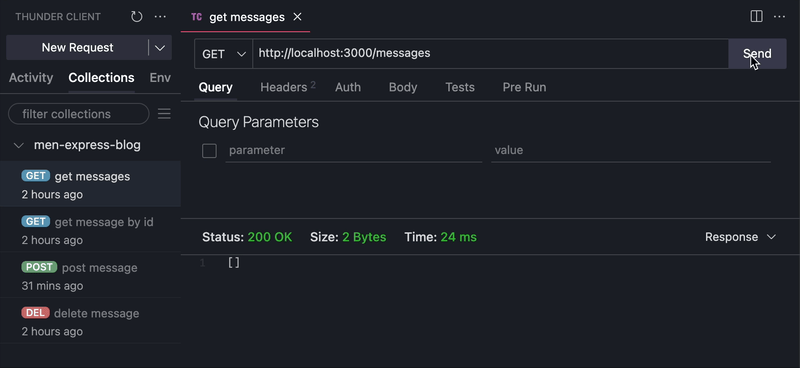Expand the New Request dropdown arrow
The width and height of the screenshot is (800, 368).
(x=160, y=48)
